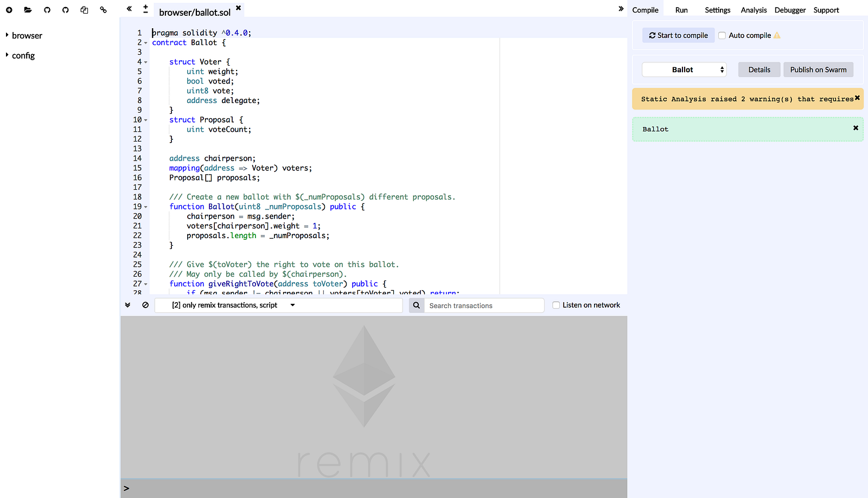Viewport: 868px width, 498px height.
Task: Click the 'uint voteCount;' code line
Action: (x=219, y=130)
